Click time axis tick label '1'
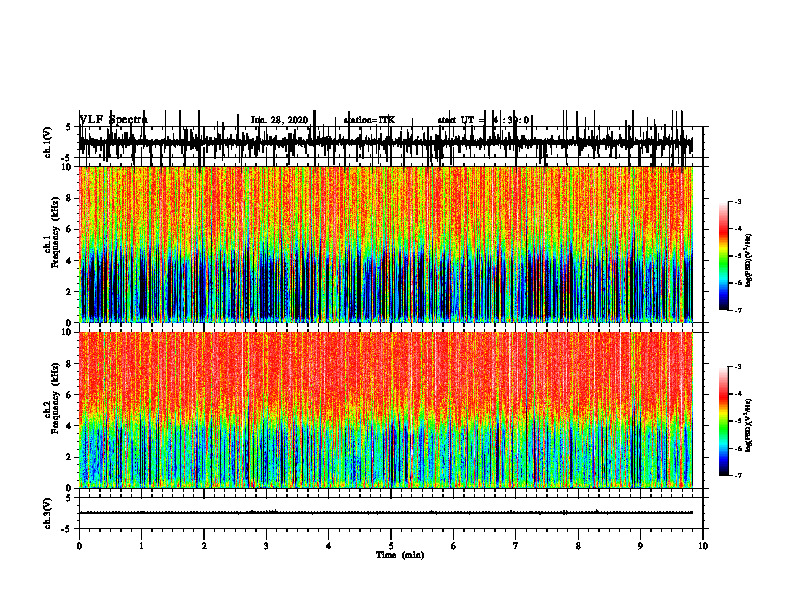The height and width of the screenshot is (612, 792). click(x=141, y=546)
